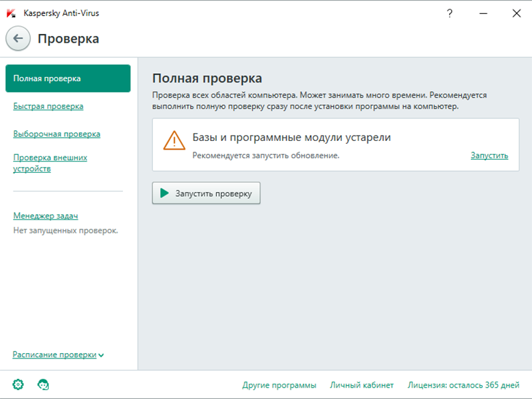Viewport: 532px width, 399px height.
Task: Select the Полная проверка tab
Action: click(67, 78)
